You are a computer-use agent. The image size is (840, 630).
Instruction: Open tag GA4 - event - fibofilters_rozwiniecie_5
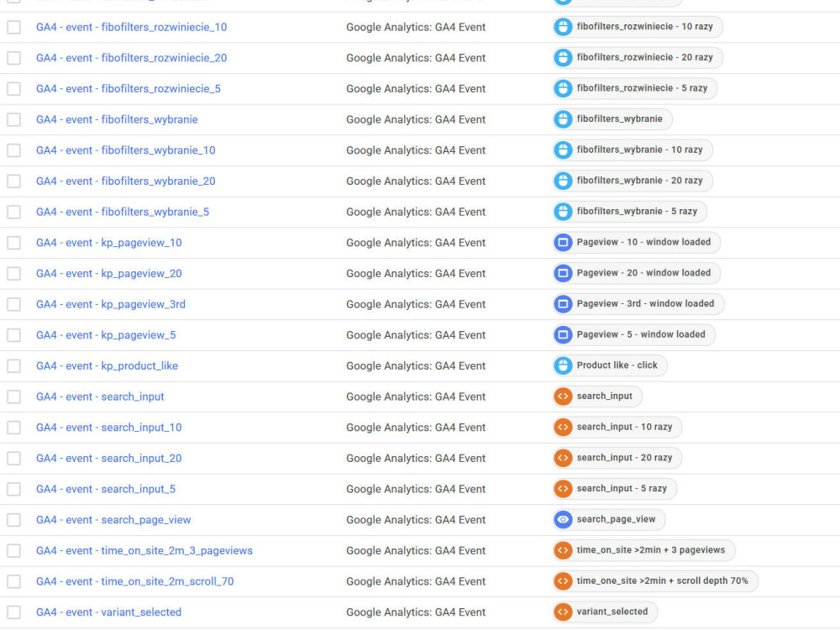point(128,89)
